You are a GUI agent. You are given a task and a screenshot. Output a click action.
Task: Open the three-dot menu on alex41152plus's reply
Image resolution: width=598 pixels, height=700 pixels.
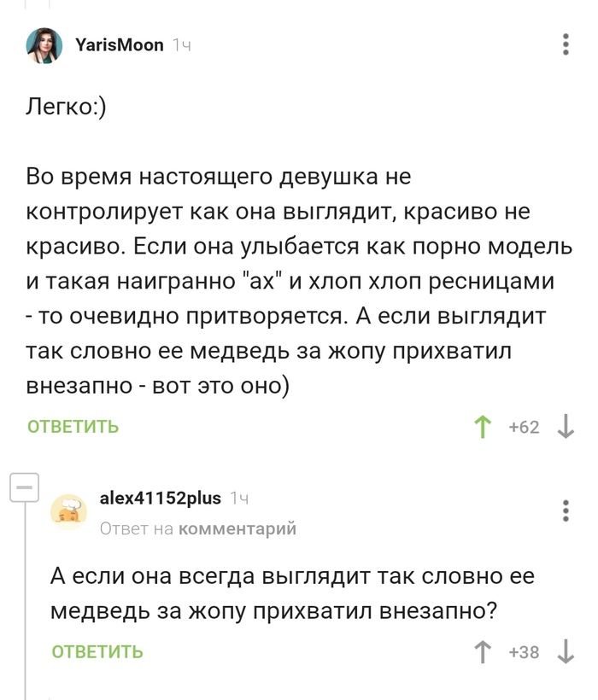click(x=565, y=510)
